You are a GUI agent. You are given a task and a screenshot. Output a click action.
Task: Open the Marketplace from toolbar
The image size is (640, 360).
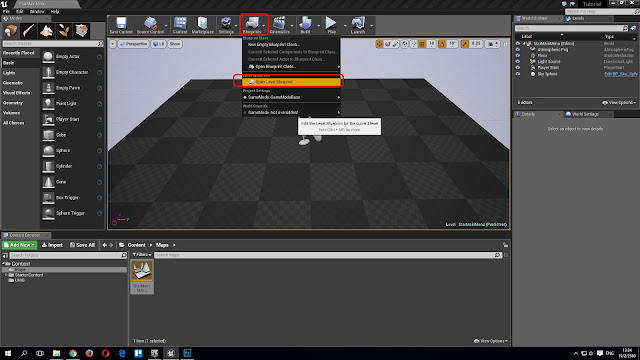click(202, 25)
